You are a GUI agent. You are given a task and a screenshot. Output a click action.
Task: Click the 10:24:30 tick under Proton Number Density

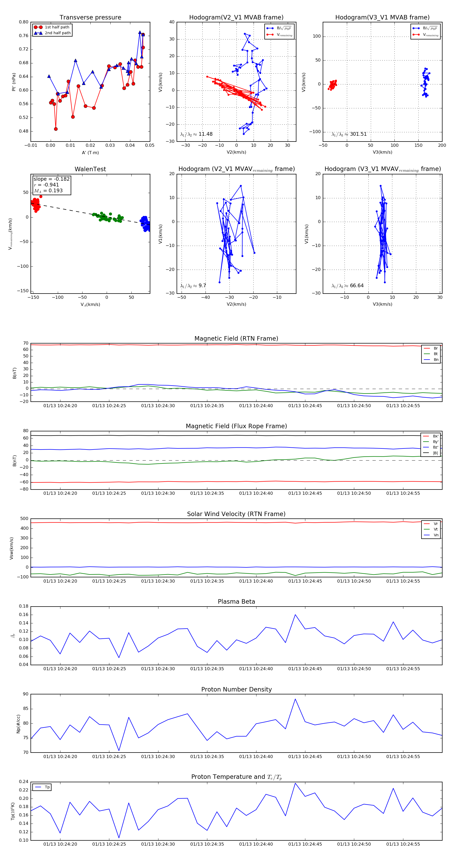point(158,756)
